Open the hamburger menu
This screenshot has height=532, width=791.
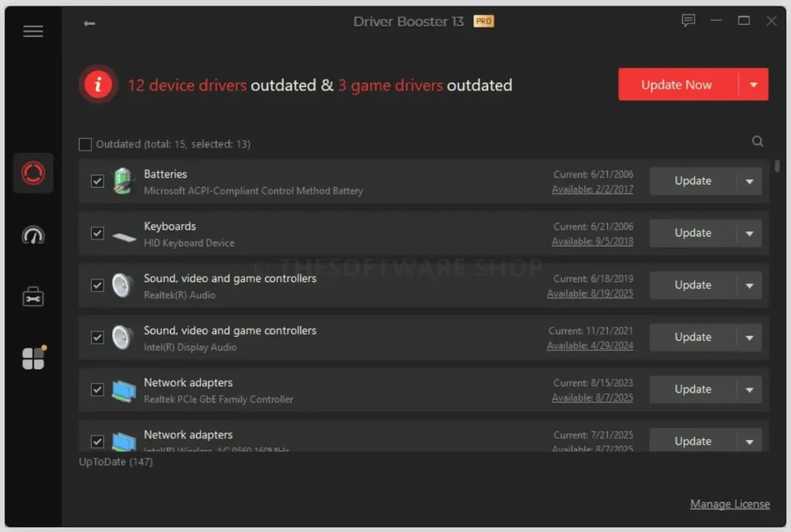coord(32,31)
